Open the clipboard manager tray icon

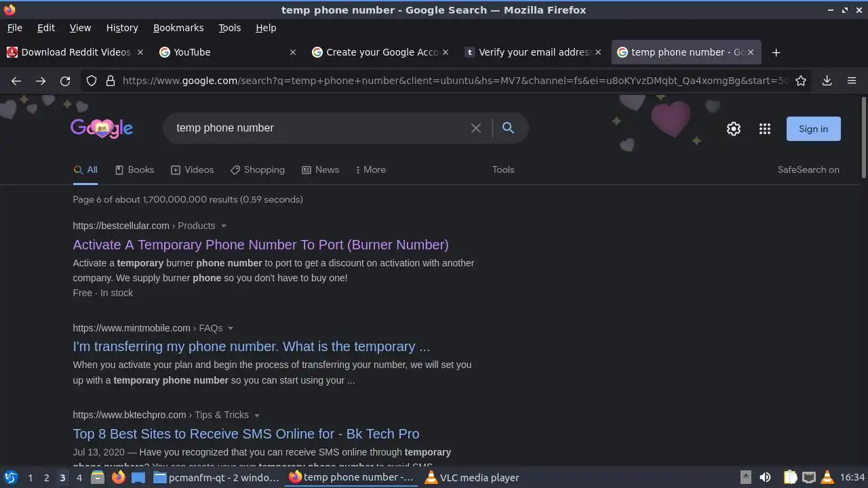click(790, 477)
